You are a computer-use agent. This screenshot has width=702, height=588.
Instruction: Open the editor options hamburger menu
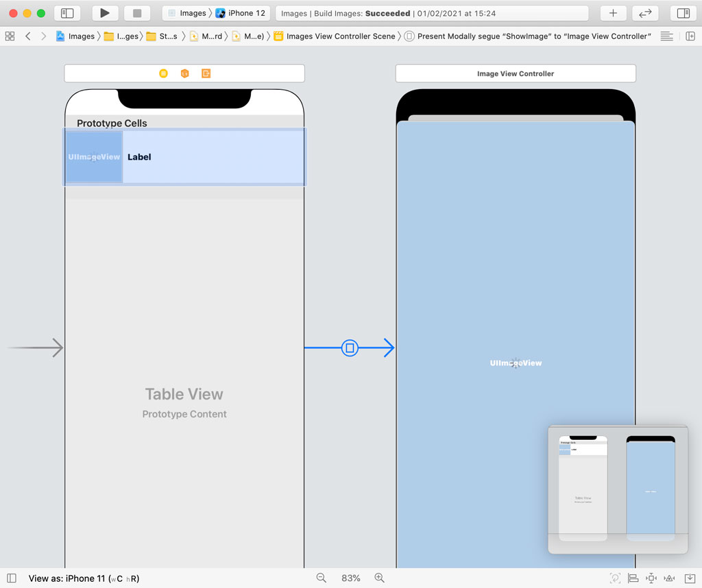666,36
